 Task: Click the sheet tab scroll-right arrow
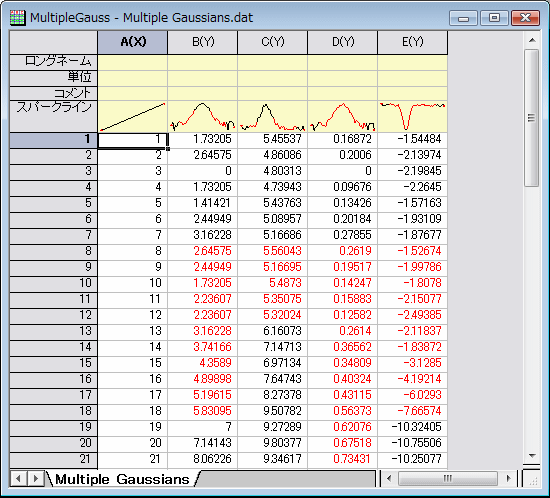pos(35,479)
